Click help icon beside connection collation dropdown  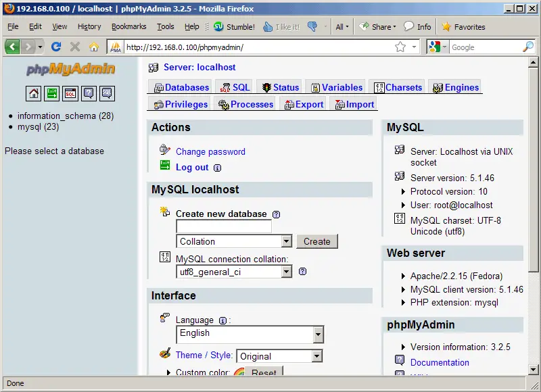tap(302, 271)
